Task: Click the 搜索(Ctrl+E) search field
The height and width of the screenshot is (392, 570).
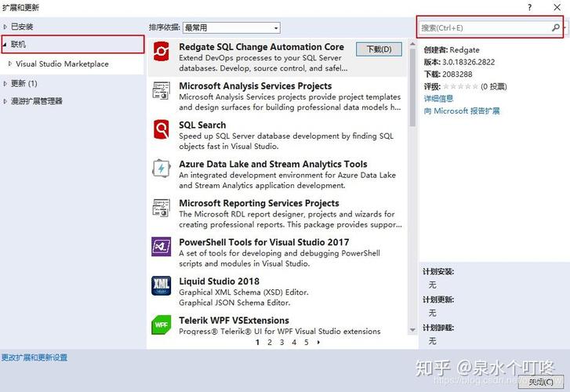Action: [x=485, y=27]
